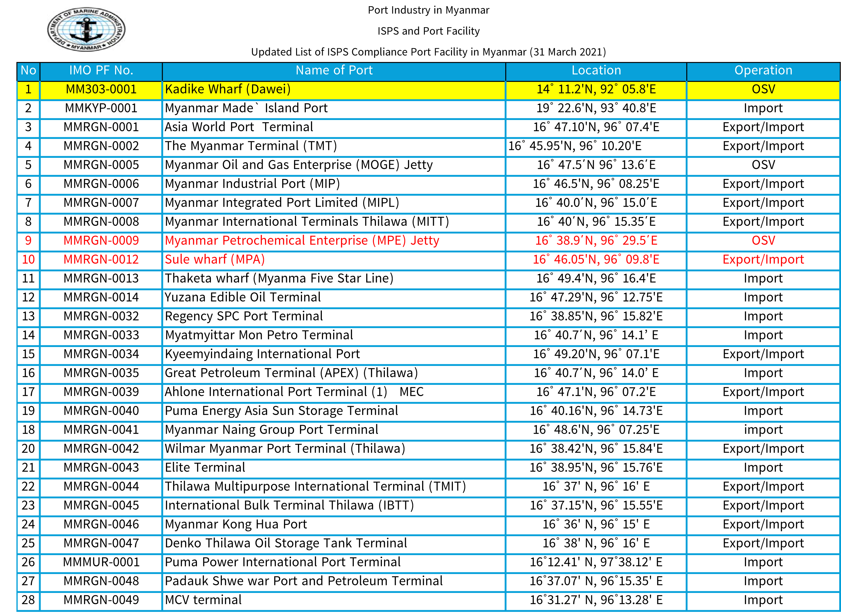Click the MCV terminal port name
The width and height of the screenshot is (841, 616).
pyautogui.click(x=203, y=600)
